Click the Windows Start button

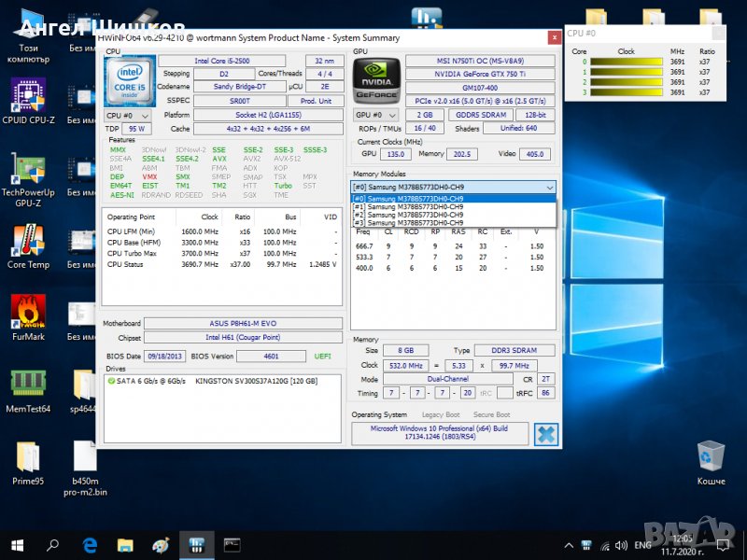[17, 545]
